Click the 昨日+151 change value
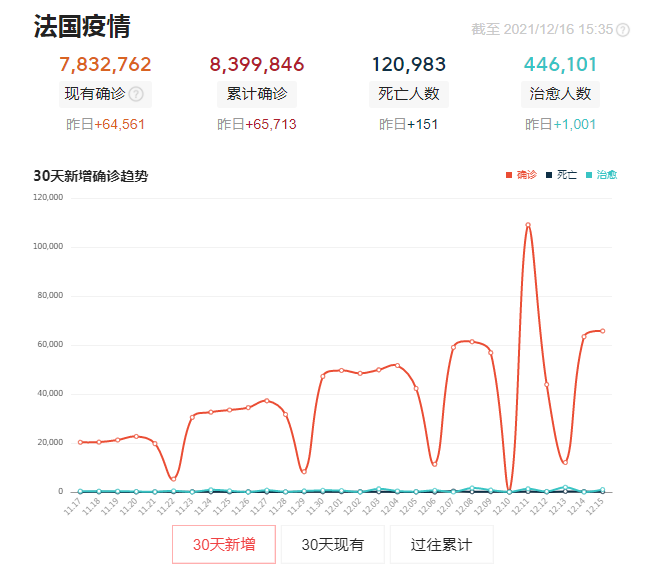The image size is (647, 576). tap(409, 124)
